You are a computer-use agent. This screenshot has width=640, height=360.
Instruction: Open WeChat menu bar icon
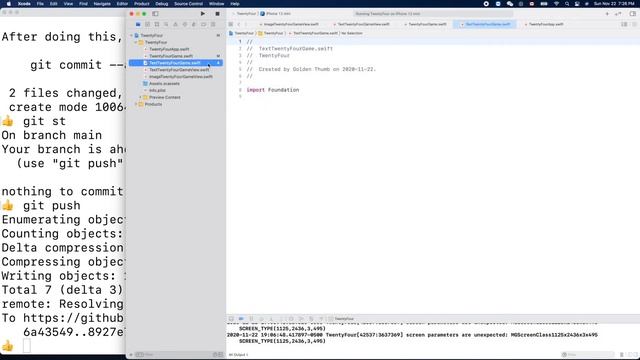coord(510,4)
